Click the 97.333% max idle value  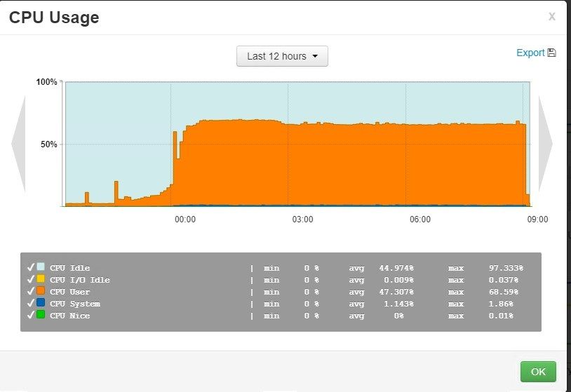tap(506, 269)
